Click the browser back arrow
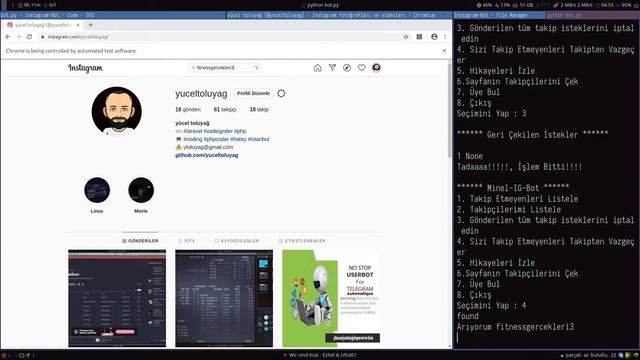The height and width of the screenshot is (360, 640). 8,37
